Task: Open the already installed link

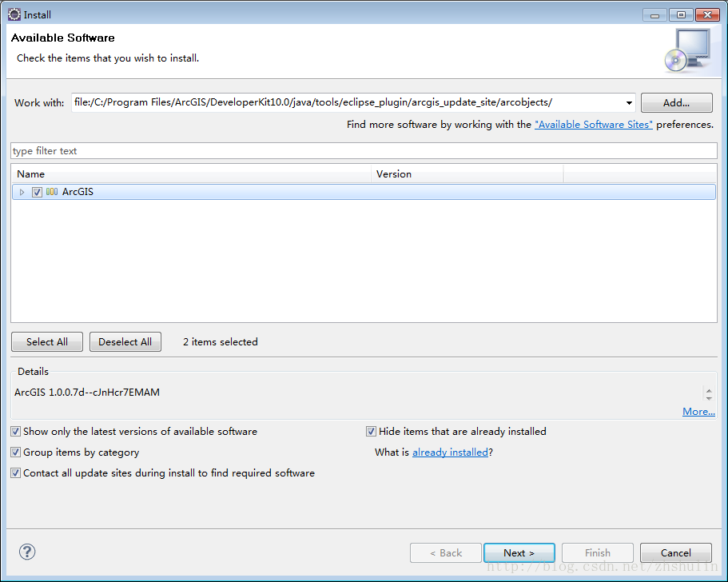Action: 450,452
